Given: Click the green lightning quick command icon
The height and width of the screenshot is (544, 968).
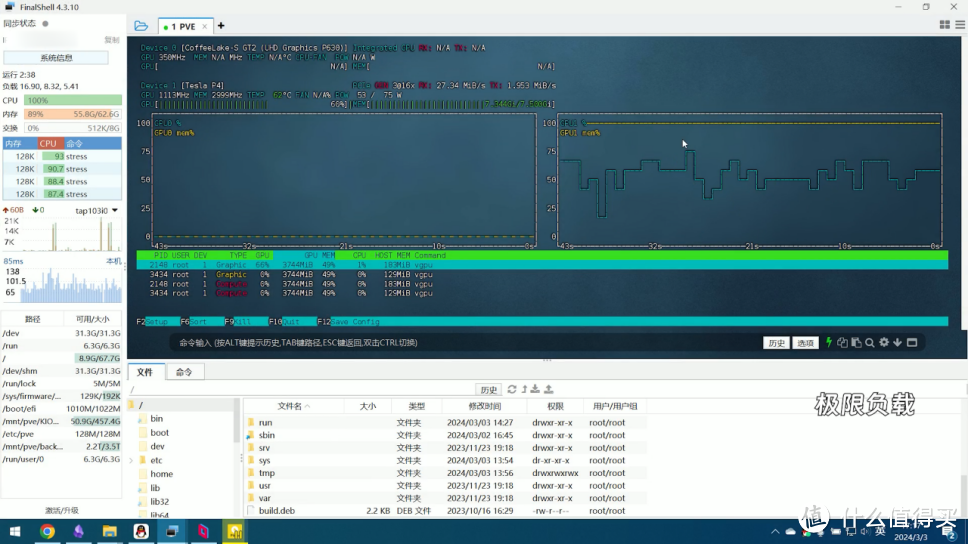Looking at the screenshot, I should 828,343.
